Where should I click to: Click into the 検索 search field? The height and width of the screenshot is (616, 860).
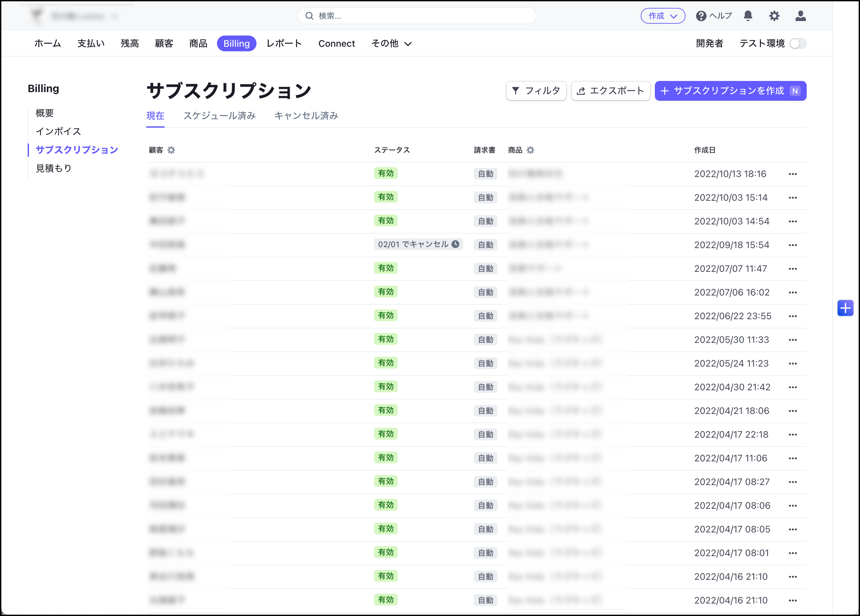417,16
